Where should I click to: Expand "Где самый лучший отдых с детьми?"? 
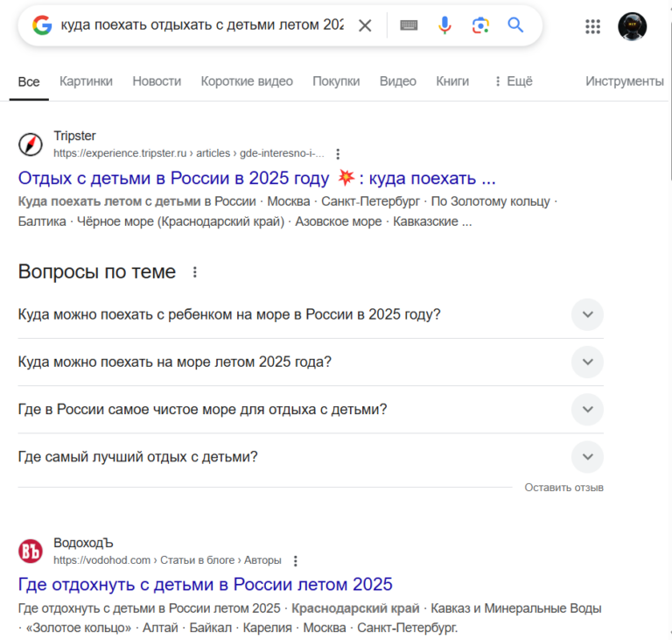click(x=587, y=456)
